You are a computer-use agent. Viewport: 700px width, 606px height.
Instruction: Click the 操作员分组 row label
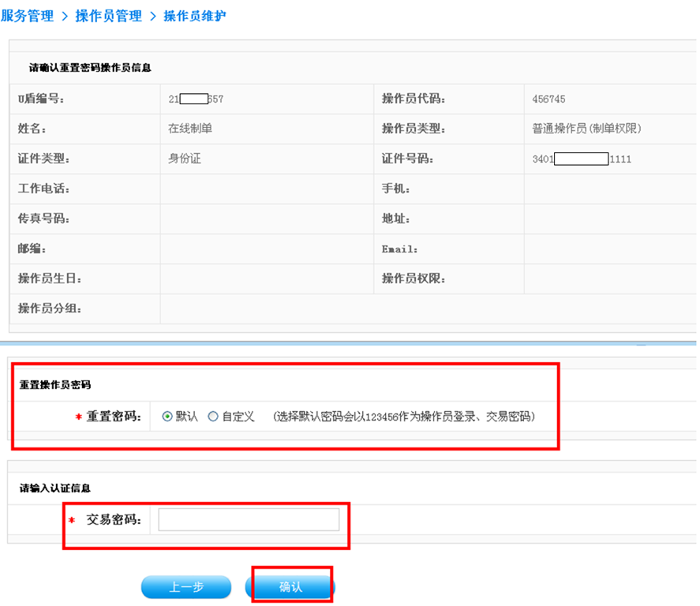pyautogui.click(x=50, y=309)
